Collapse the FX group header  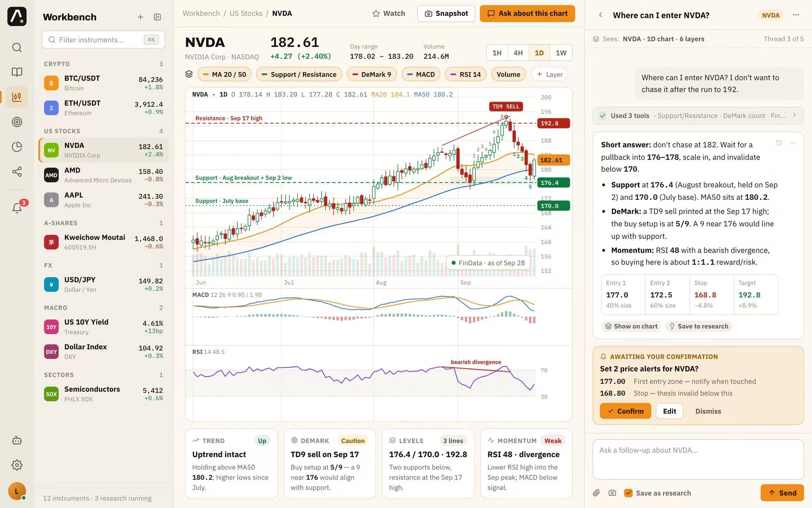point(103,265)
